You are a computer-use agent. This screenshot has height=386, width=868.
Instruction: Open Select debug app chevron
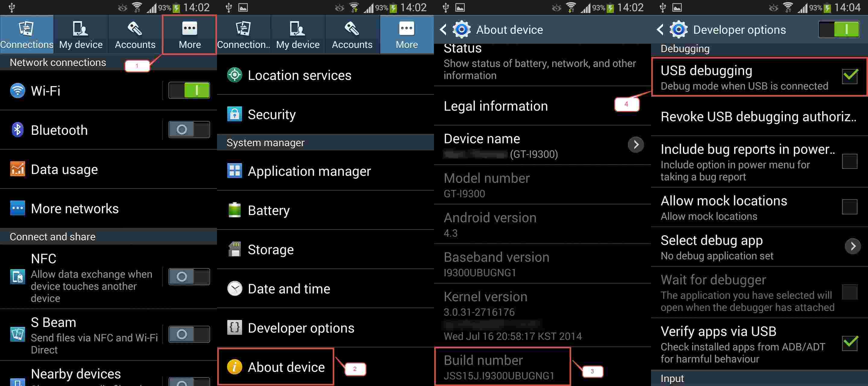853,246
